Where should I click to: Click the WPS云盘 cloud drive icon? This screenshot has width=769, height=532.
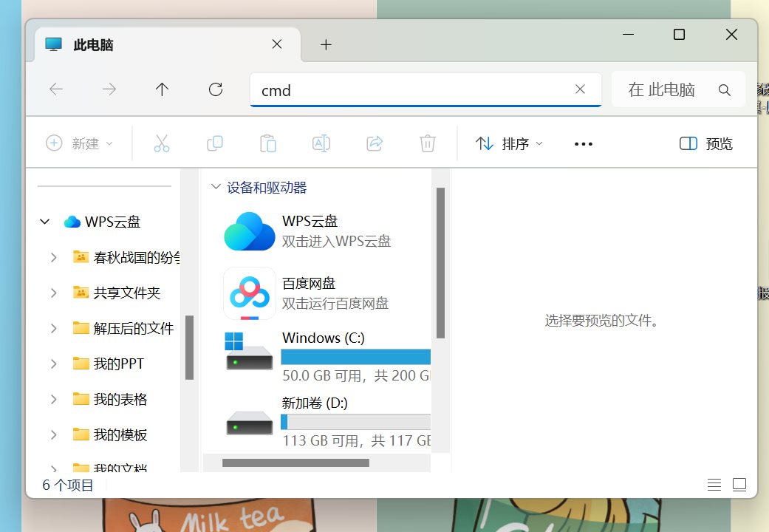pyautogui.click(x=249, y=231)
